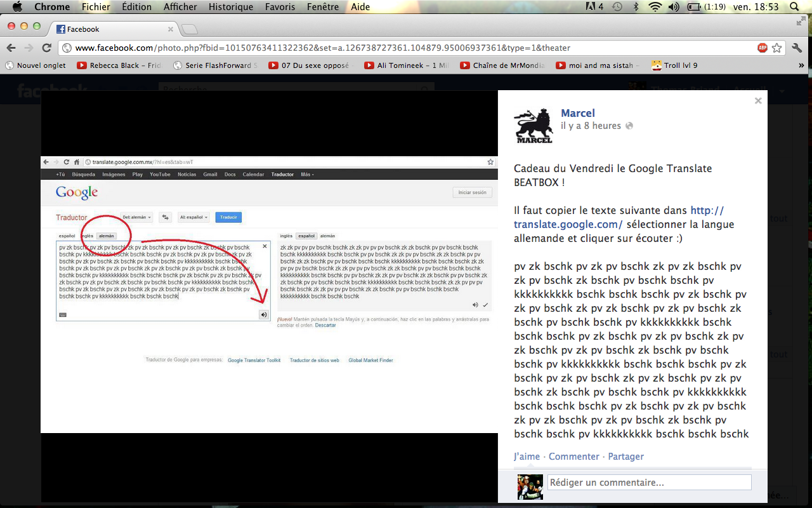Click the date and time 'ven. 18:53'
This screenshot has width=812, height=508.
(x=756, y=7)
